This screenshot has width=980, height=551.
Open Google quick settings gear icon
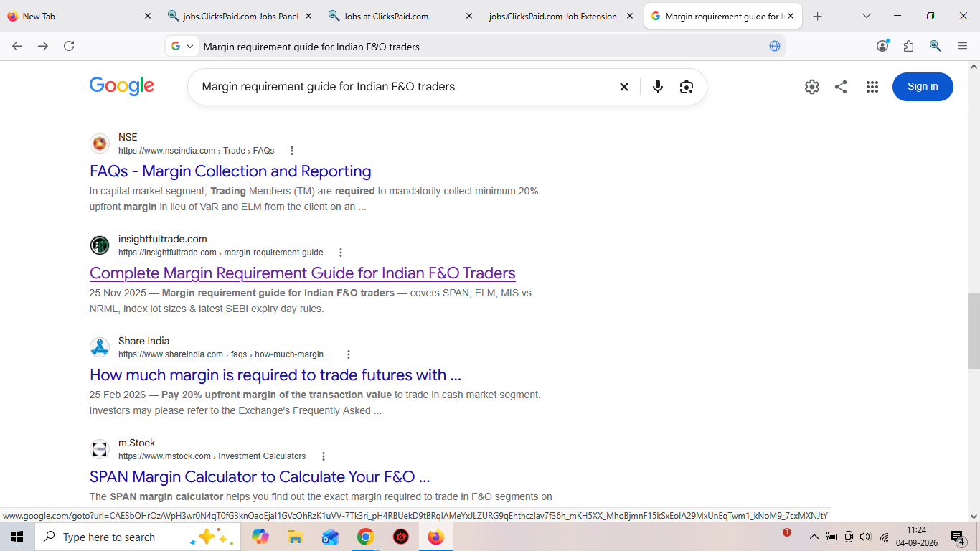pos(812,87)
